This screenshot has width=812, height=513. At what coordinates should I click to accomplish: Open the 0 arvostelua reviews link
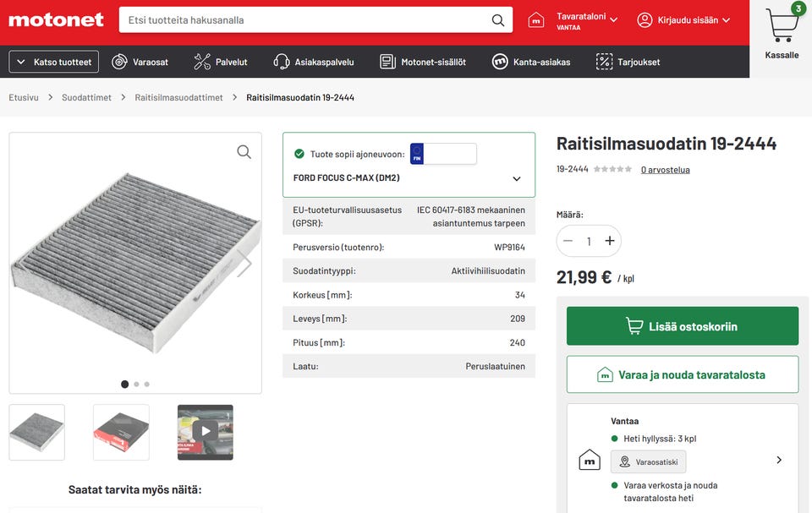665,170
